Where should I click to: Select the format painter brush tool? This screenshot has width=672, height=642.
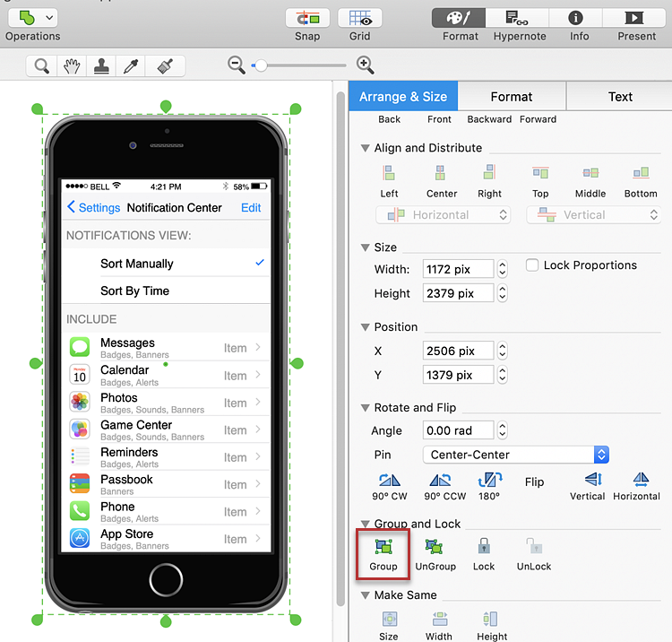coord(165,66)
